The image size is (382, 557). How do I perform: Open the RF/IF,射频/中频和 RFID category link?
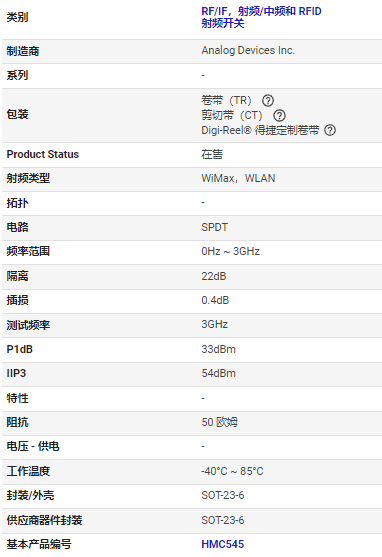click(x=261, y=11)
